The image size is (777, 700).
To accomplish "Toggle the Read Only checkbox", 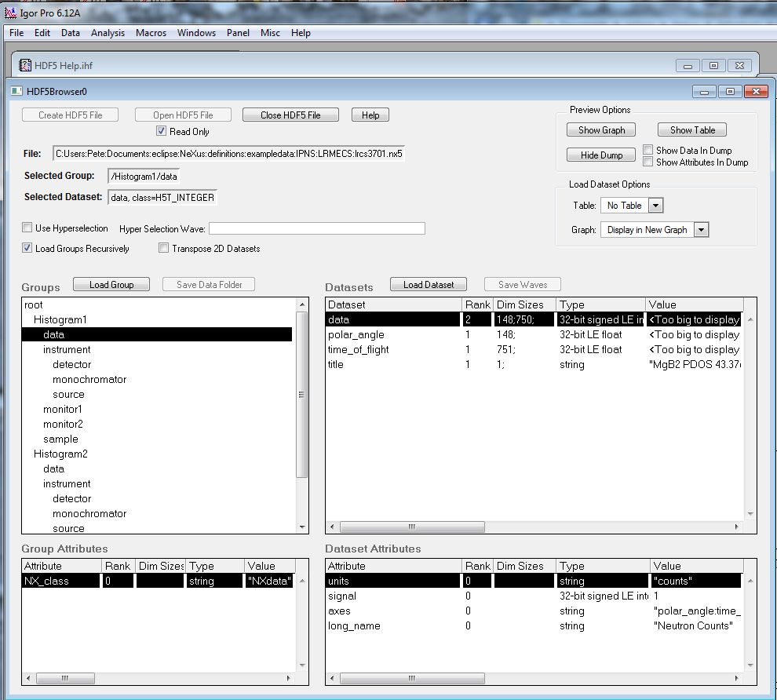I will click(162, 132).
